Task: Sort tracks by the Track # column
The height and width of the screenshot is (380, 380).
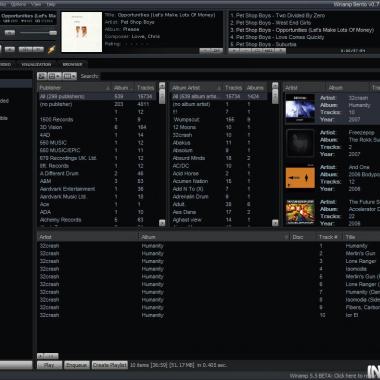Action: (328, 237)
